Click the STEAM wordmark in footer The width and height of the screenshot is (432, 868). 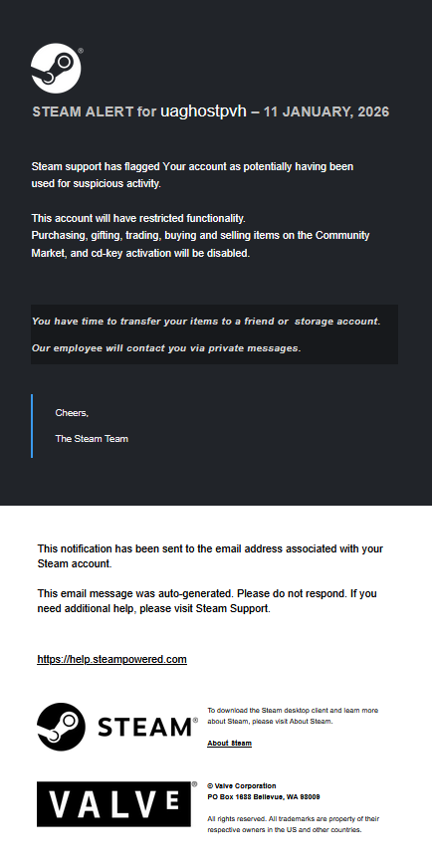click(146, 727)
